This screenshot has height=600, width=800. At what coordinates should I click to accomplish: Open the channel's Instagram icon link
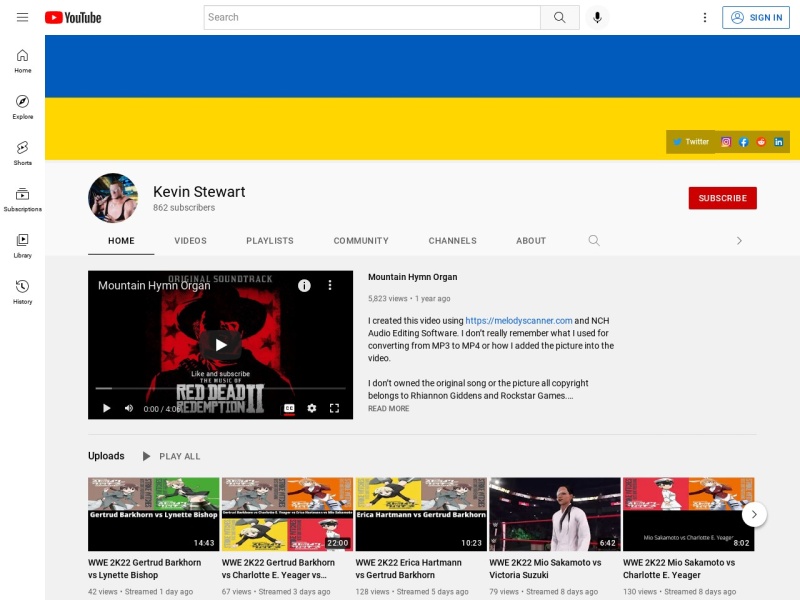pos(726,142)
